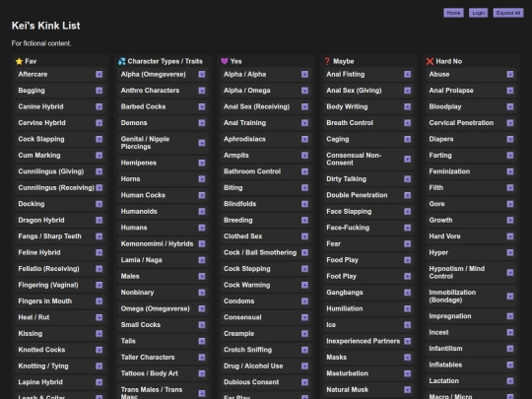532x399 pixels.
Task: Select the Kemonomimi / Hybrids label
Action: pos(157,244)
